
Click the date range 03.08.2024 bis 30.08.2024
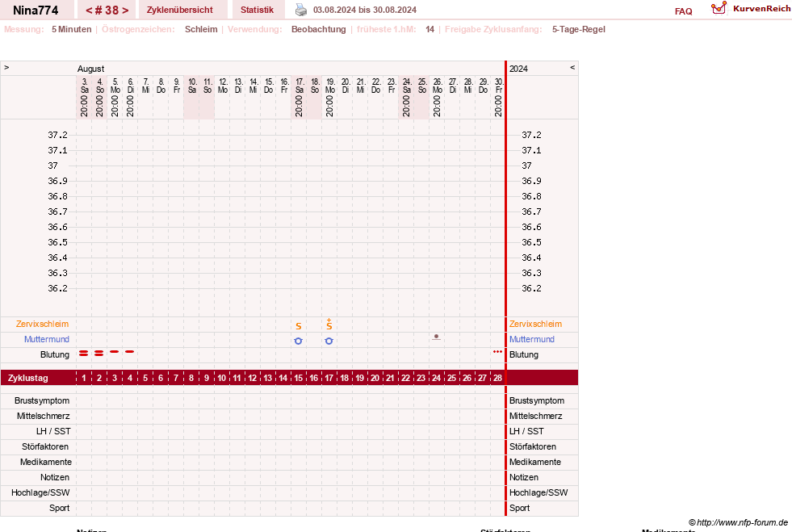click(x=365, y=10)
